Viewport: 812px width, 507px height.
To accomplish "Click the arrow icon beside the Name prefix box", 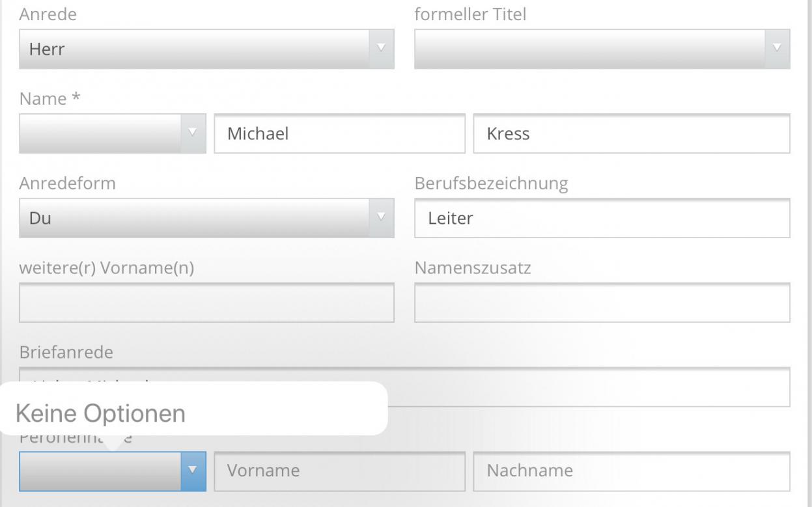I will [192, 133].
